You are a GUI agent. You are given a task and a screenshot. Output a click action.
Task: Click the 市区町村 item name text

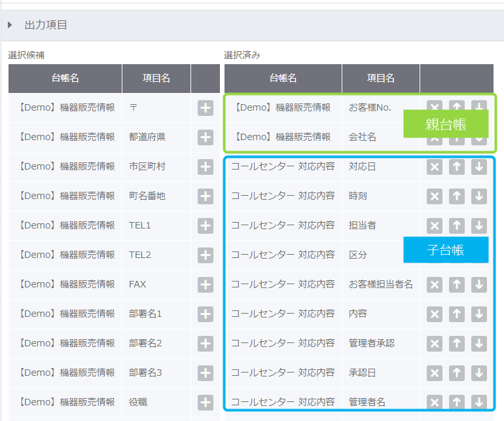(147, 166)
